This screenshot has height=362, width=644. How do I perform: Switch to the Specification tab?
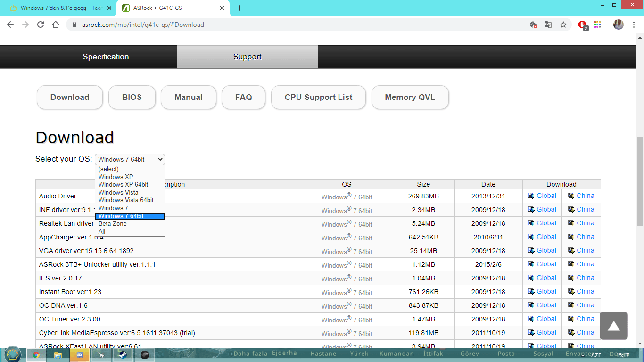click(x=106, y=57)
